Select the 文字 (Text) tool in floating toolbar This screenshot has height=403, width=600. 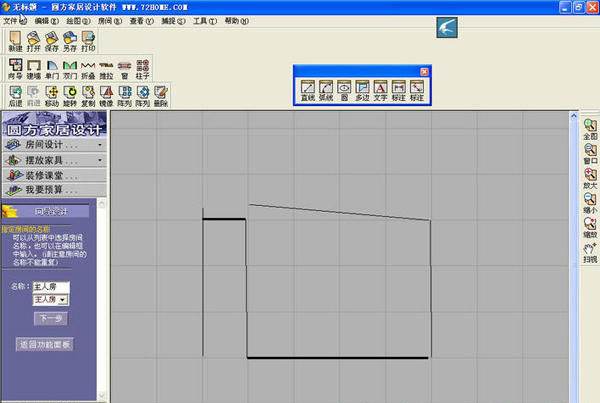381,89
